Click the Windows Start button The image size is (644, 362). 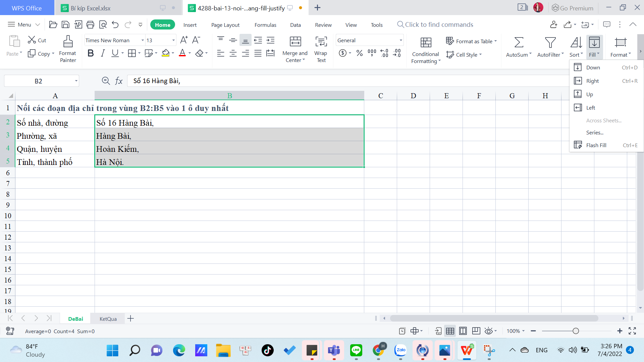point(112,351)
